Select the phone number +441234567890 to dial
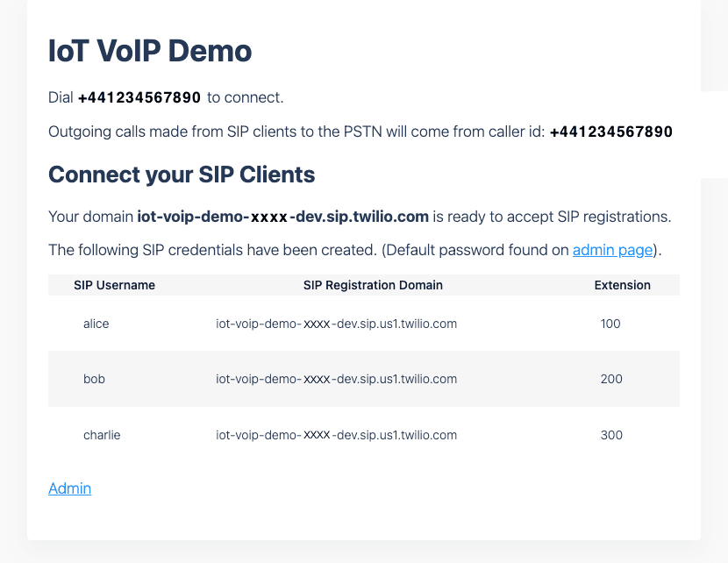Viewport: 728px width, 563px height. (139, 97)
